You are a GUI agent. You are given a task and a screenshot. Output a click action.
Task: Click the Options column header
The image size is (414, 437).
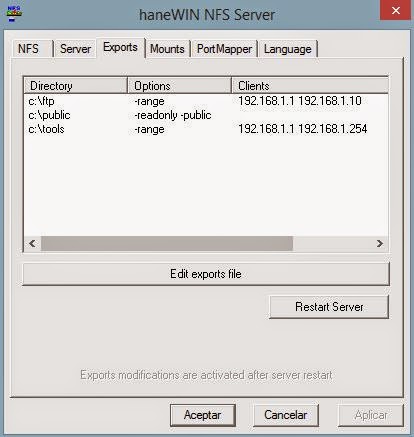click(x=179, y=86)
